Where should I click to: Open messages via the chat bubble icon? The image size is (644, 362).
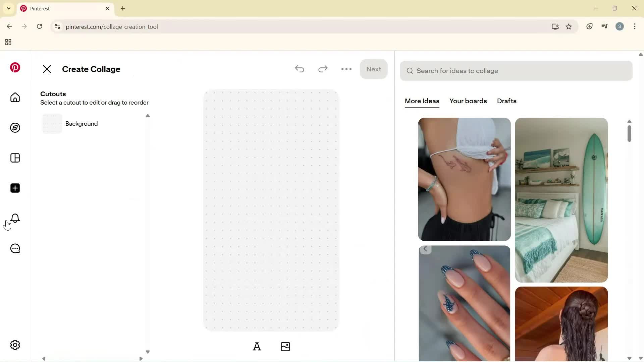click(15, 248)
